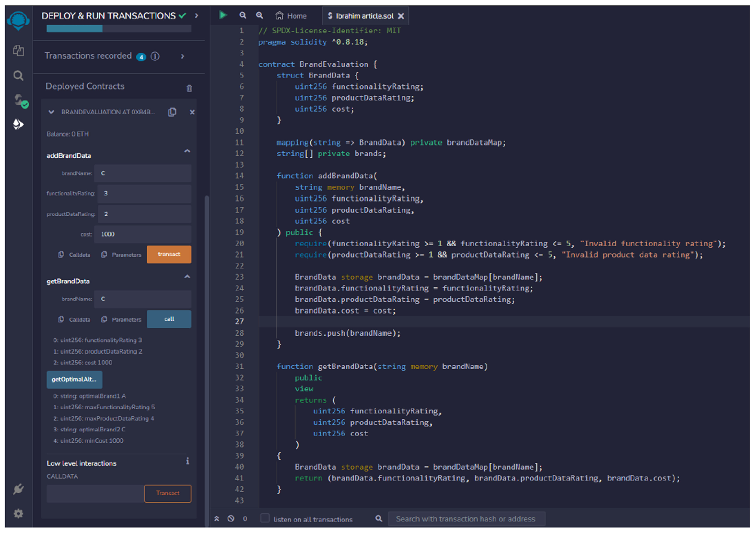Open File Explorer icon in sidebar

click(18, 51)
